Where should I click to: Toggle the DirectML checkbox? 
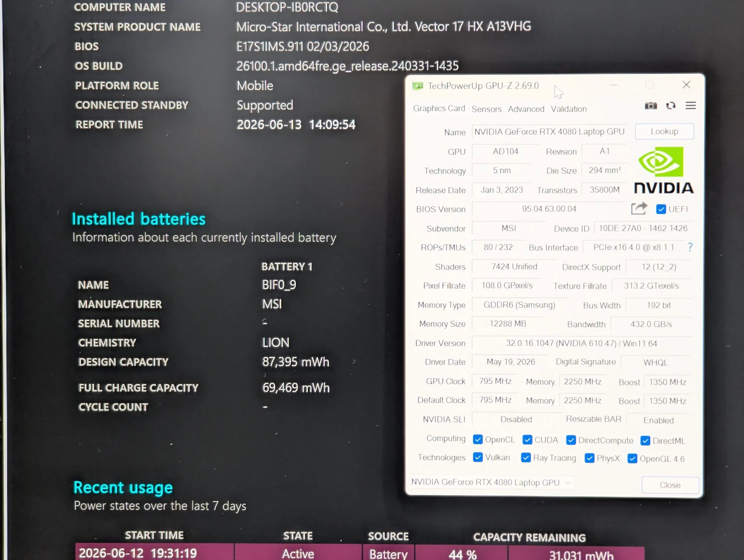645,441
